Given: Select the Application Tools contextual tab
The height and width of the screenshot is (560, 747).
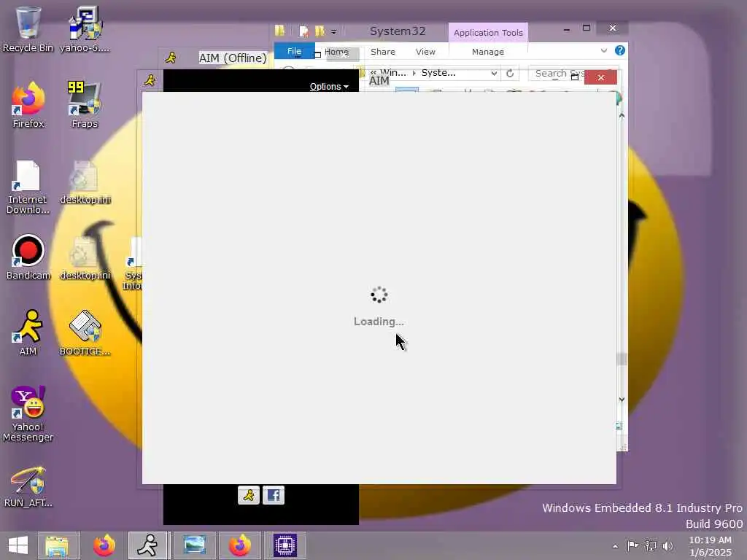Looking at the screenshot, I should point(488,32).
